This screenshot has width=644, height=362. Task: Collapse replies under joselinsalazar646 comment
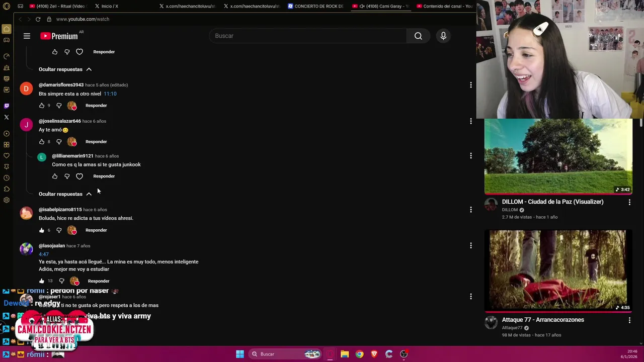coord(65,194)
